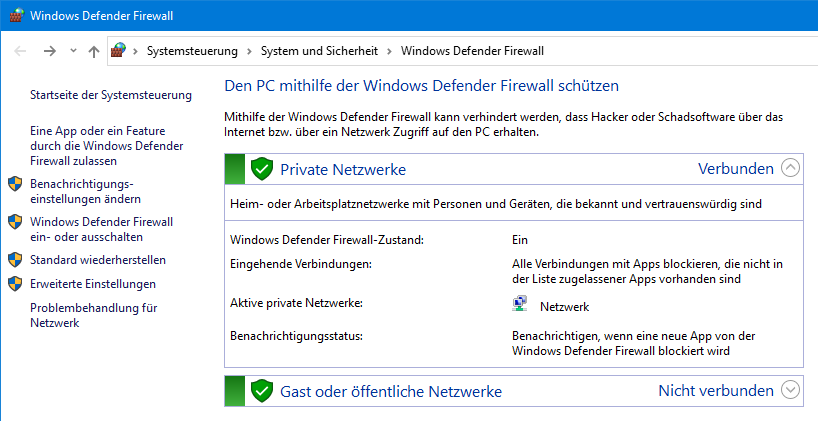
Task: Click the up arrow navigation button
Action: click(93, 50)
